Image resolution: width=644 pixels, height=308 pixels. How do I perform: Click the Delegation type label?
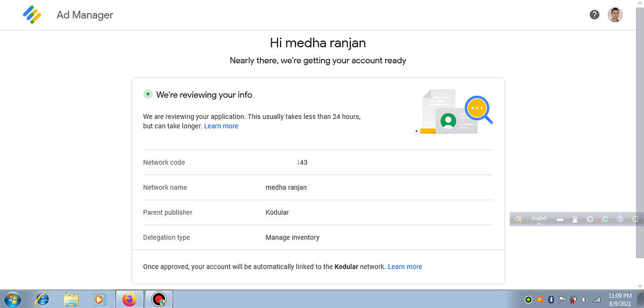166,237
